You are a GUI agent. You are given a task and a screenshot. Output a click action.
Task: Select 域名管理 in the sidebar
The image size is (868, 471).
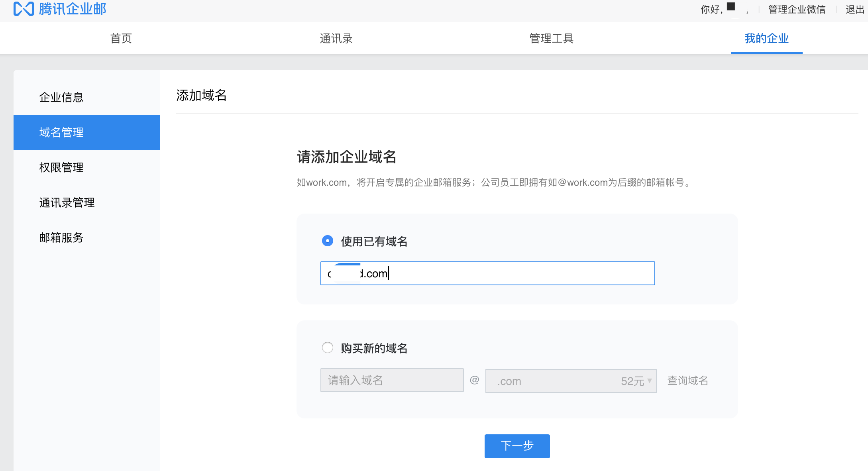(x=61, y=132)
